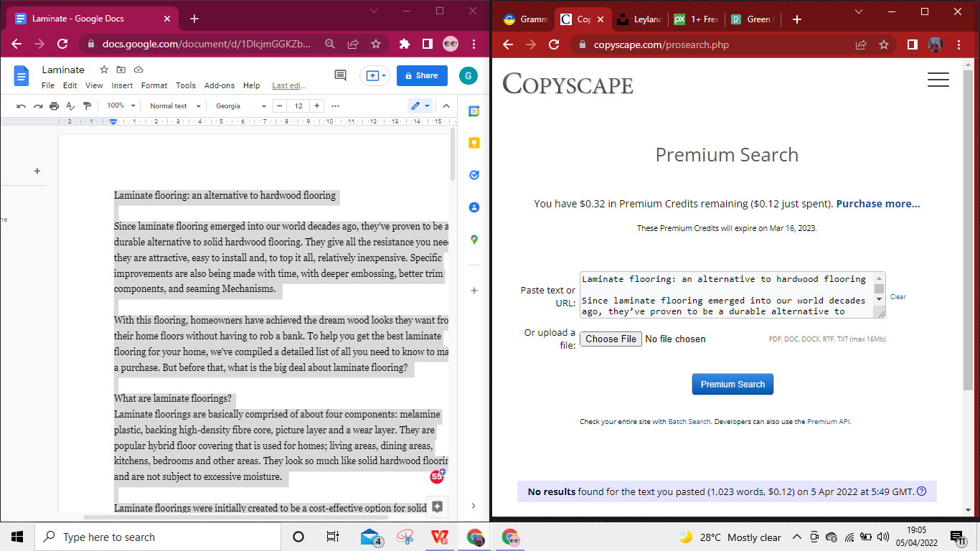Image resolution: width=980 pixels, height=551 pixels.
Task: Hide the Docs menus with chevron
Action: [x=446, y=105]
